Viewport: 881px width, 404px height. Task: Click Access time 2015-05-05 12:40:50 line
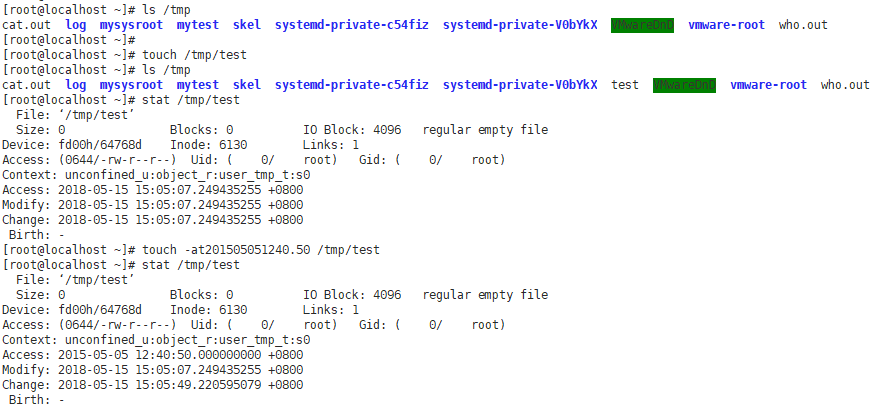coord(153,355)
